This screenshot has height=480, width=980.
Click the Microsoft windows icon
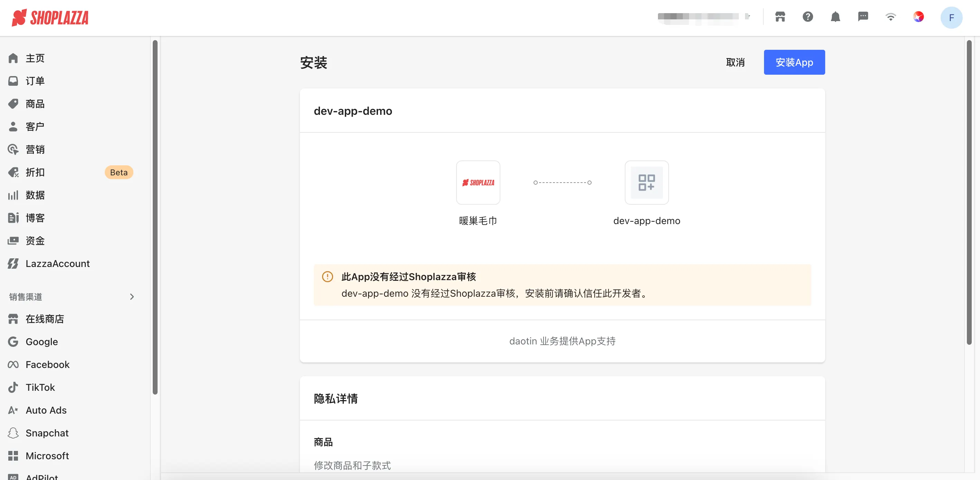13,456
